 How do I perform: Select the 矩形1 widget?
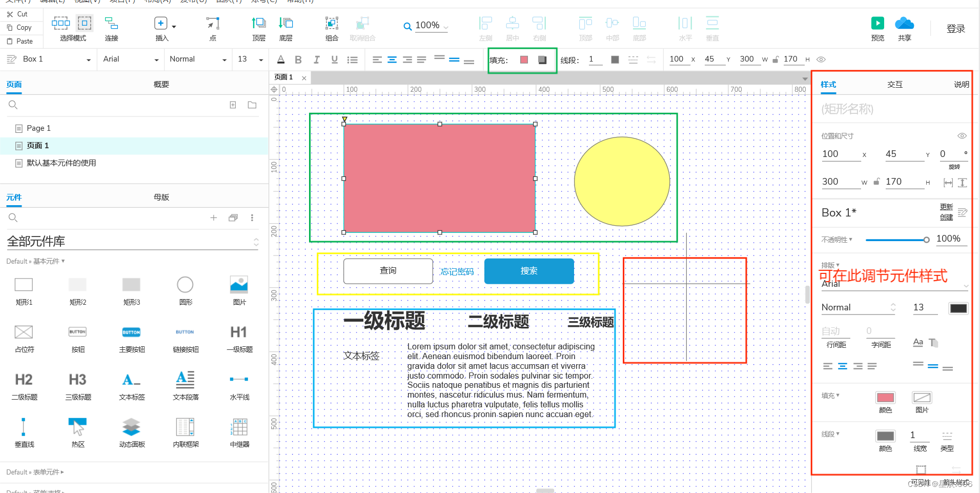pyautogui.click(x=24, y=291)
